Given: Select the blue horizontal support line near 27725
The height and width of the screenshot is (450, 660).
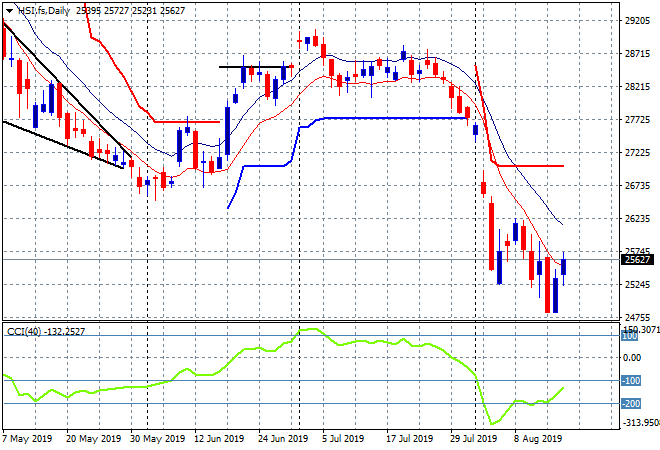Looking at the screenshot, I should pos(395,118).
